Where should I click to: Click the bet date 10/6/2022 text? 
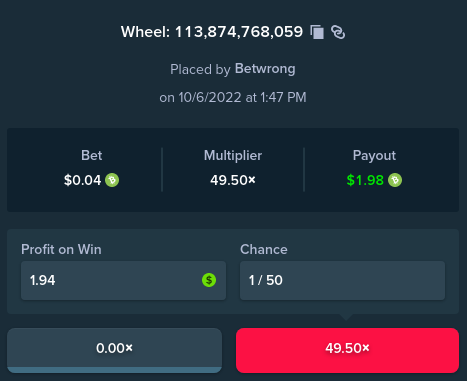coord(210,98)
